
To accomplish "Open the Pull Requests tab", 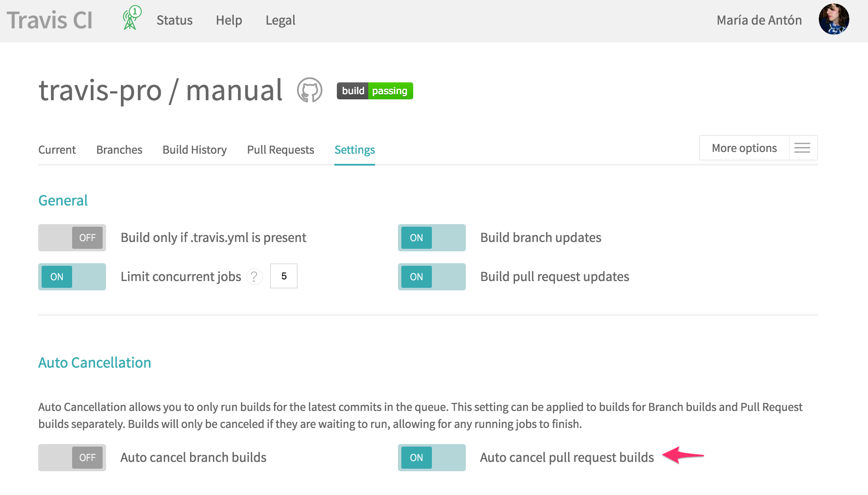I will (280, 150).
